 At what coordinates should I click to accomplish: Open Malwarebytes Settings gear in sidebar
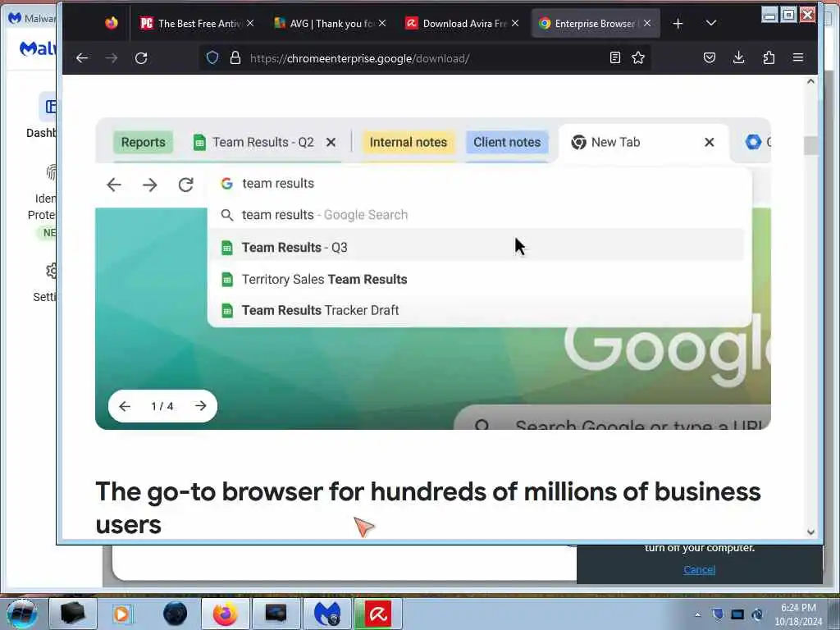pos(52,271)
